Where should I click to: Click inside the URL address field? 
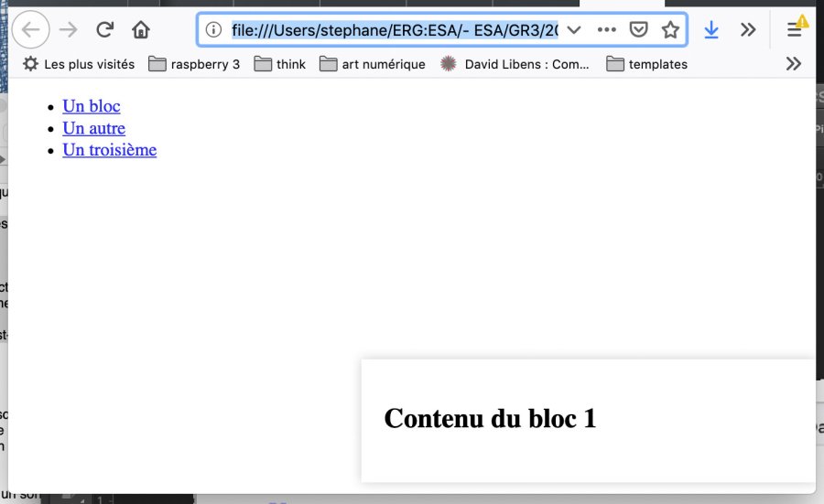394,29
